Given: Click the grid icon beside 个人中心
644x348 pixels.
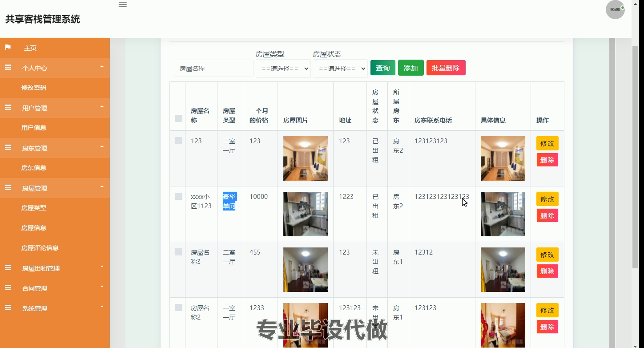Looking at the screenshot, I should click(8, 68).
